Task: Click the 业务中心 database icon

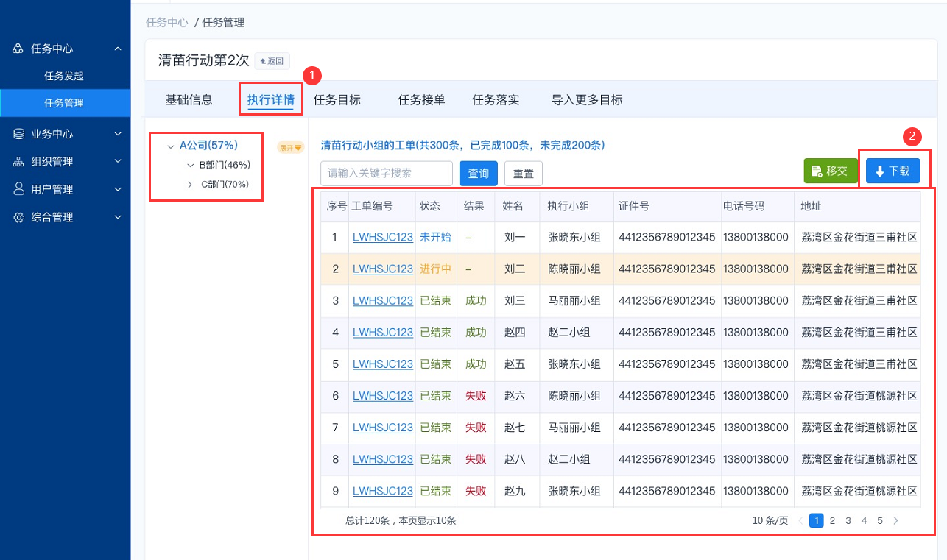Action: click(x=18, y=134)
